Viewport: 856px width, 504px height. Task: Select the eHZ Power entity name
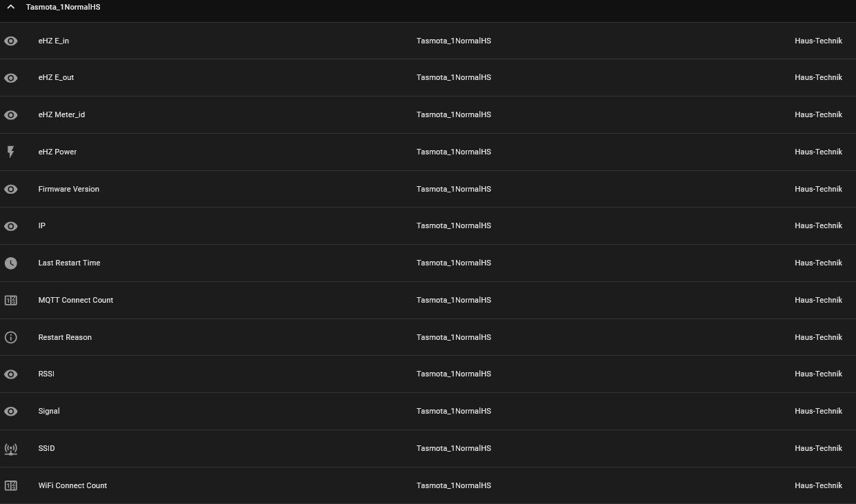(57, 152)
